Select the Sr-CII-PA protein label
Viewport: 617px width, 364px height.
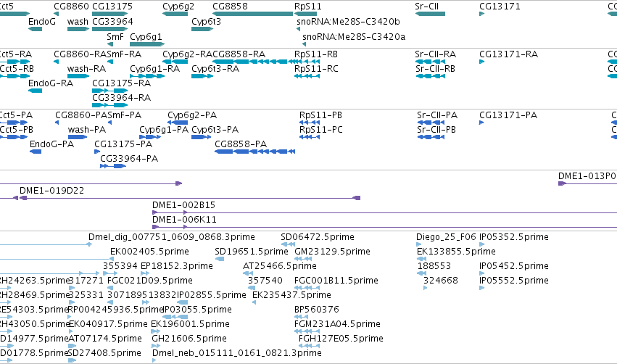point(437,115)
